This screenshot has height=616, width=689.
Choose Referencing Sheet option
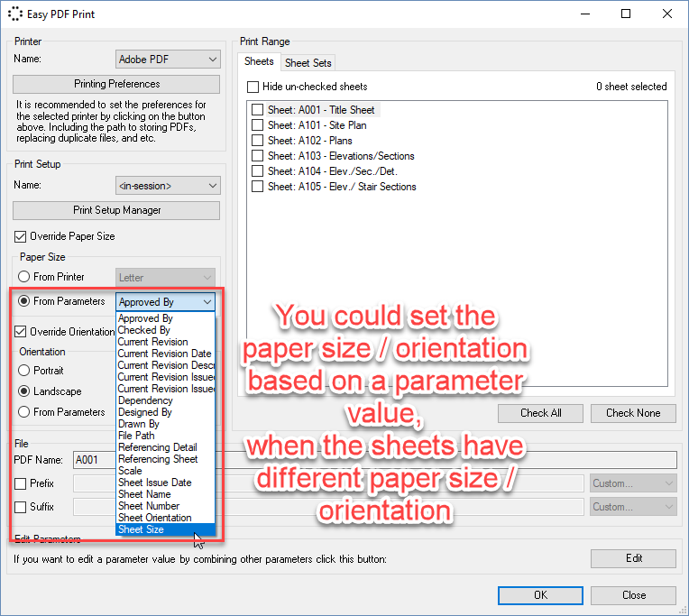[166, 459]
